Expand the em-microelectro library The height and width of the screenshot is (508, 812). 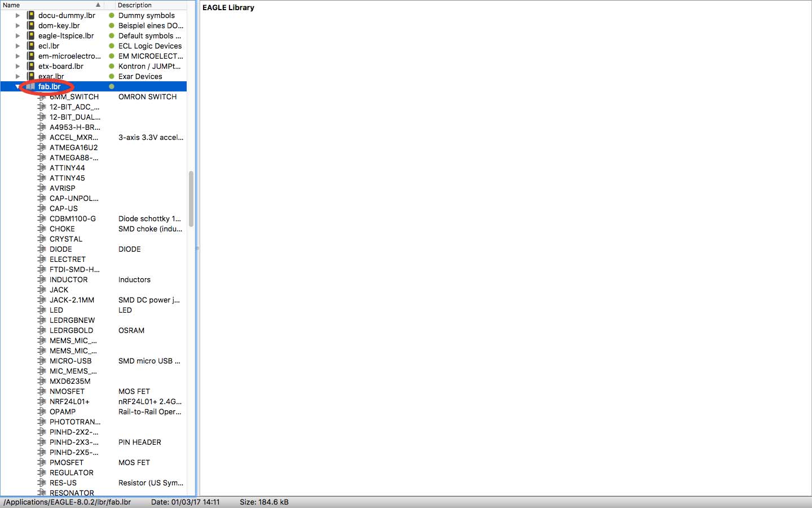pyautogui.click(x=17, y=56)
